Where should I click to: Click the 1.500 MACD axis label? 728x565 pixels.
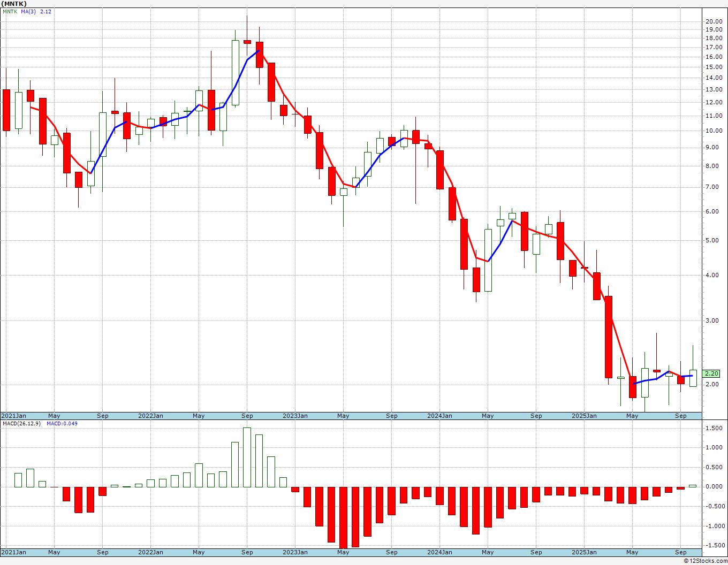715,428
